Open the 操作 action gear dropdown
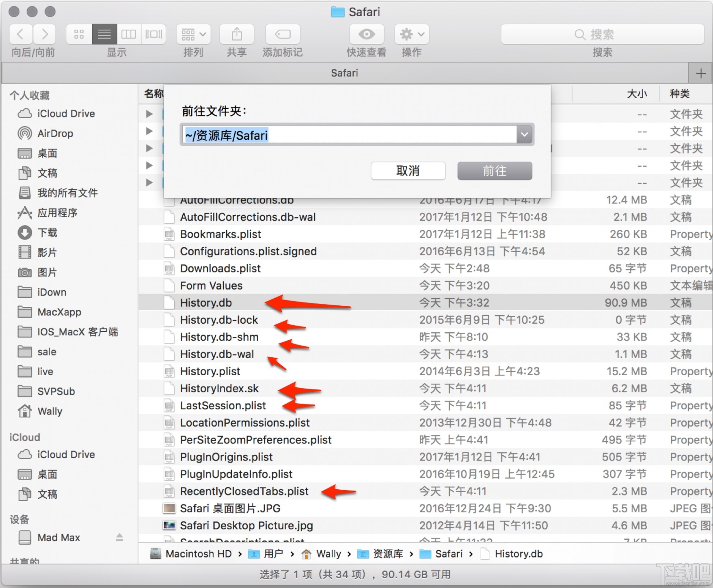 (x=411, y=34)
